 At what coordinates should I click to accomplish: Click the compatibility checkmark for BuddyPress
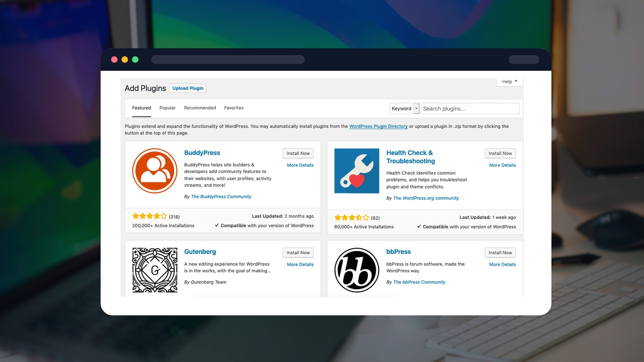tap(217, 225)
